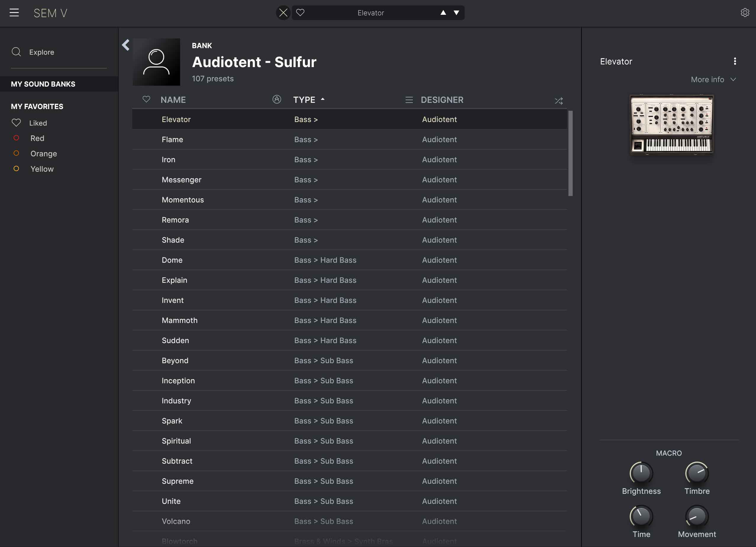The width and height of the screenshot is (756, 547).
Task: Like the current preset using heart icon
Action: coord(300,13)
